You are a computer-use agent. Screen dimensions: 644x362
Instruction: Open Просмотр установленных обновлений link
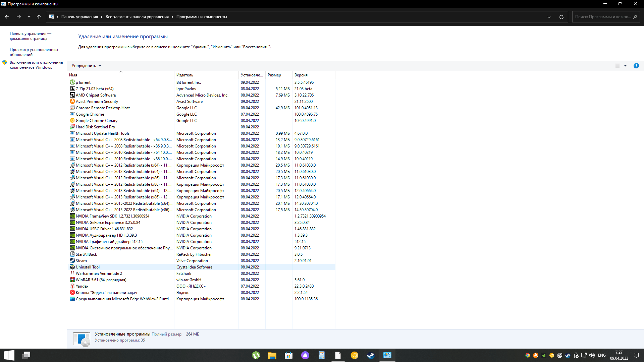point(34,52)
